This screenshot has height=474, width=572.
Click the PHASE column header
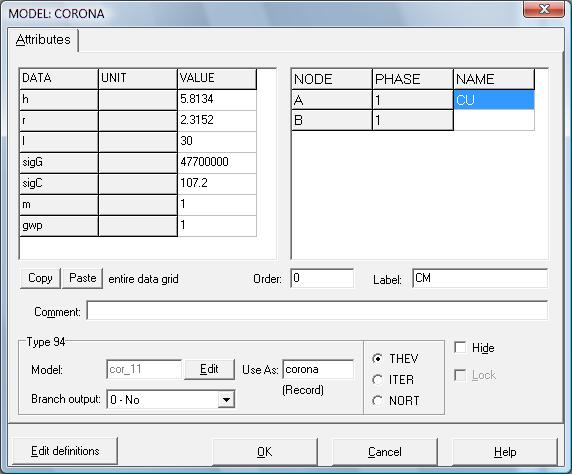(413, 79)
